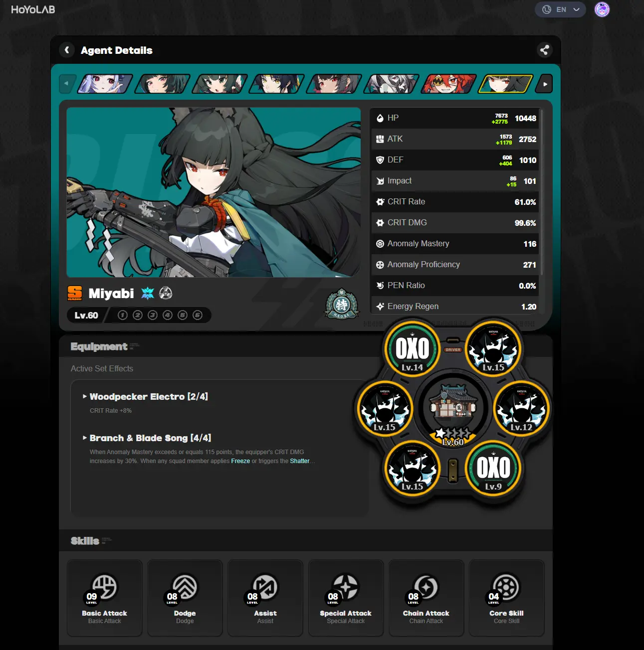
Task: Open the Shatter keyword link
Action: pos(300,461)
